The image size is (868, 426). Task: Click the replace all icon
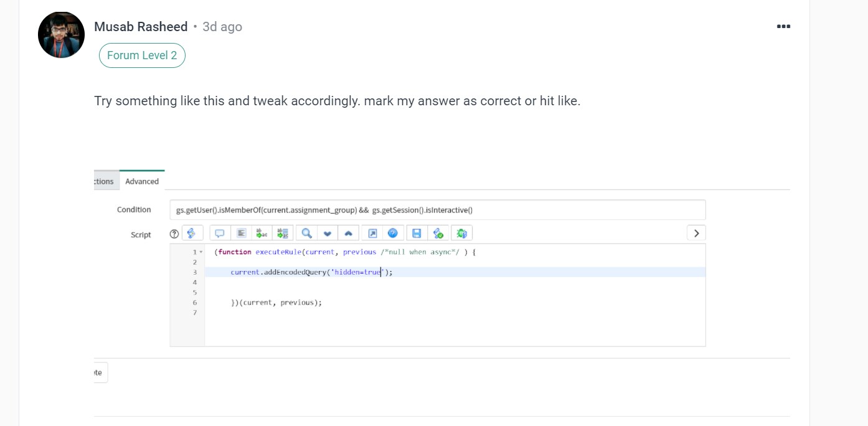point(283,233)
